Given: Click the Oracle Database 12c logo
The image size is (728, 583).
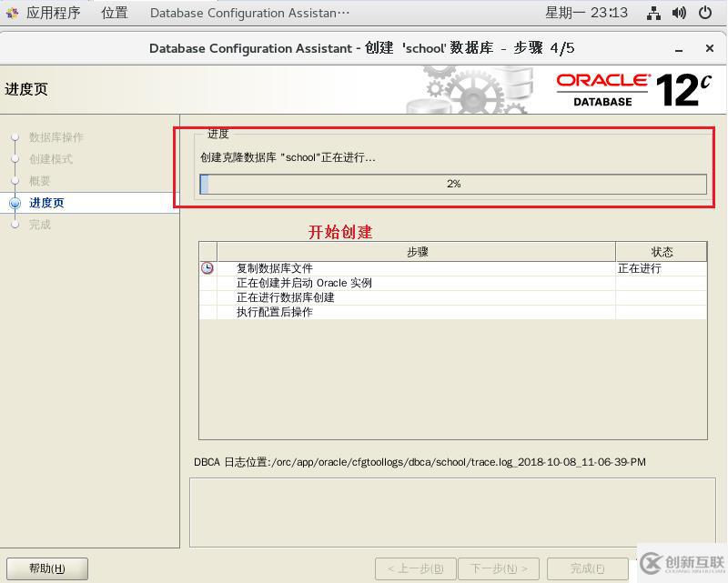Looking at the screenshot, I should [x=633, y=89].
